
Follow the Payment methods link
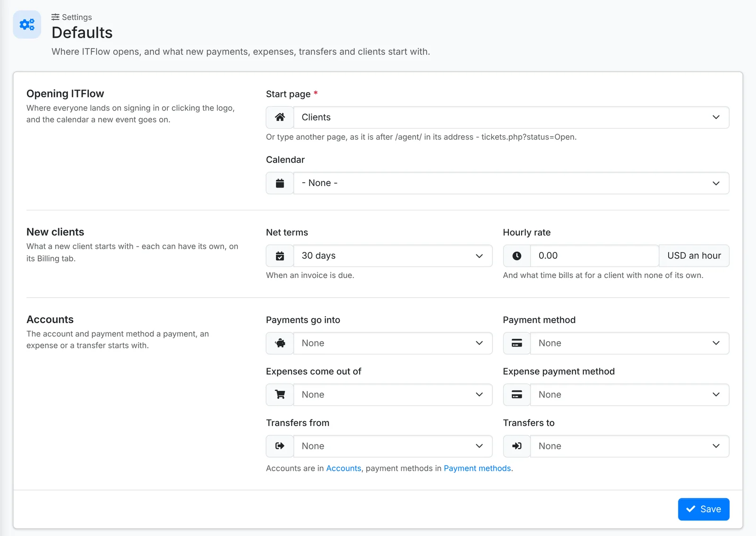(x=477, y=468)
